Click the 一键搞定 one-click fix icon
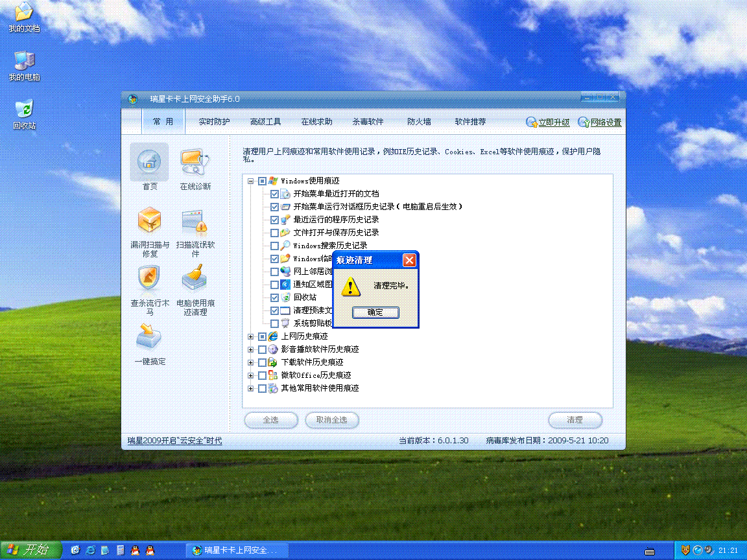 coord(149,336)
